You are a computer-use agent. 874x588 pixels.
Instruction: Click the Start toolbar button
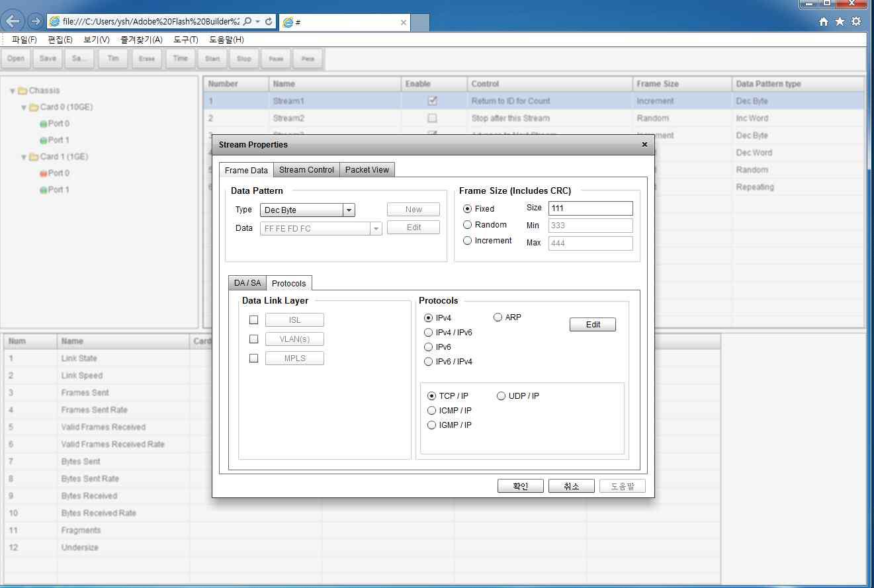coord(212,58)
